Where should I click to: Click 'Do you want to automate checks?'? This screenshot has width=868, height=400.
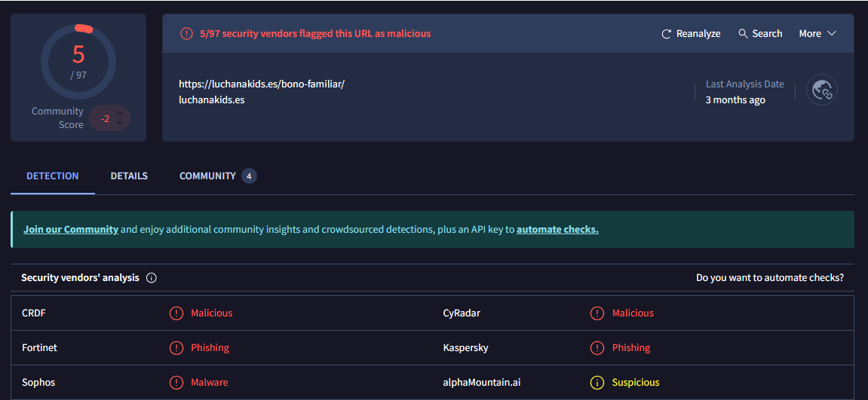[769, 278]
